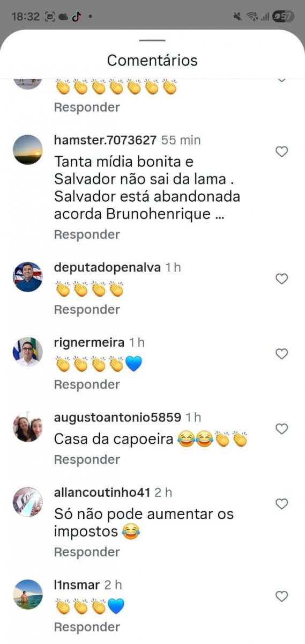This screenshot has width=305, height=644.
Task: Like the comment from hamster.7073627
Action: coord(281,152)
